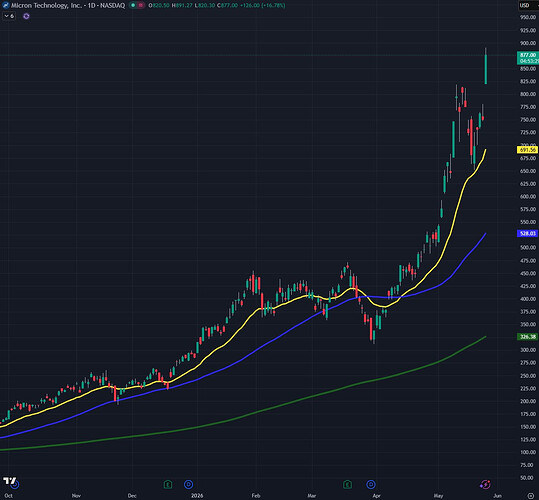Click the purple upcoming earnings lightning icon

485,485
